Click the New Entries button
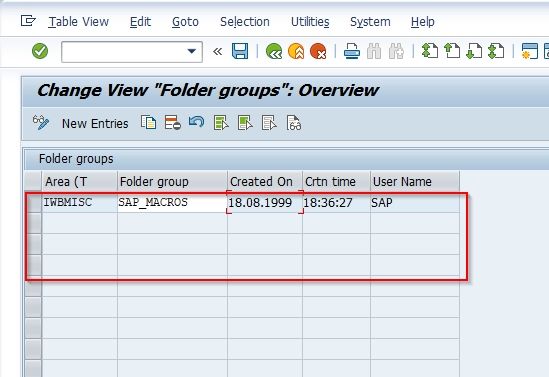Viewport: 549px width, 377px height. point(95,124)
